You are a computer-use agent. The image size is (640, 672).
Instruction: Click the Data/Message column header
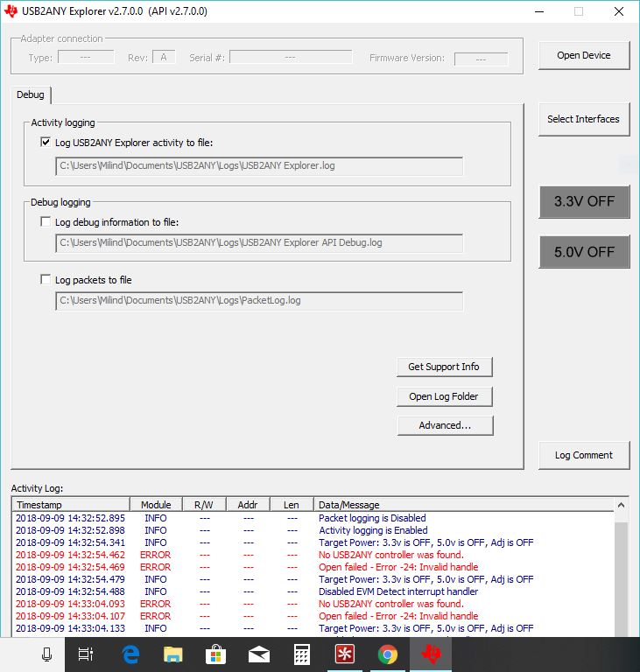pyautogui.click(x=464, y=504)
